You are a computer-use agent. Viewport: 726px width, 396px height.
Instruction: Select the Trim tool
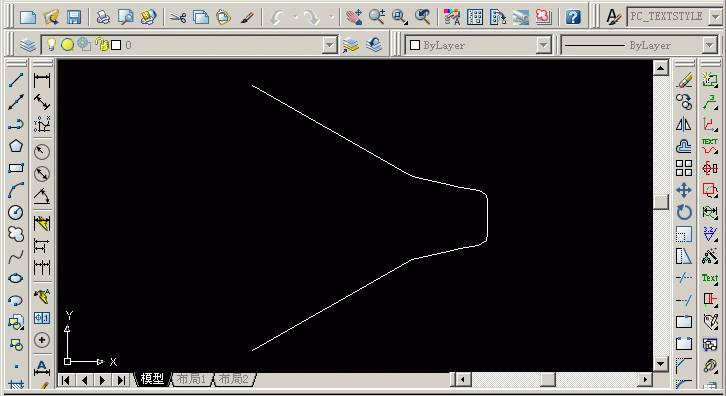point(684,278)
